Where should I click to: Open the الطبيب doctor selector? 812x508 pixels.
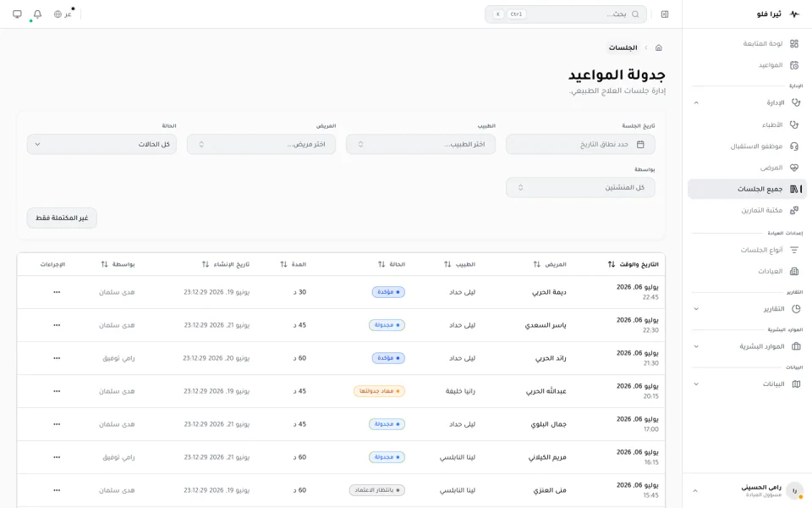pos(420,144)
